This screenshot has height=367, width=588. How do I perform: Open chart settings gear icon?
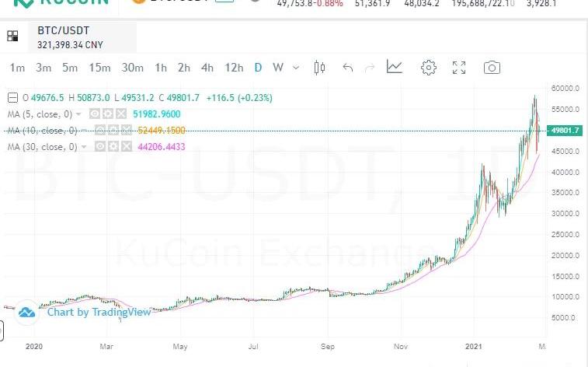[428, 68]
